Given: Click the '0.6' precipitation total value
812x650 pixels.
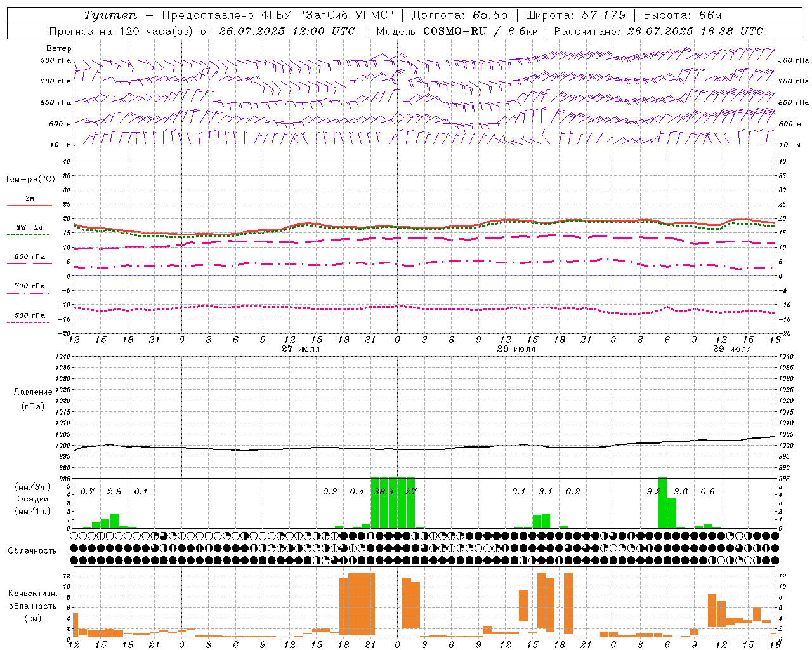Looking at the screenshot, I should click(707, 491).
